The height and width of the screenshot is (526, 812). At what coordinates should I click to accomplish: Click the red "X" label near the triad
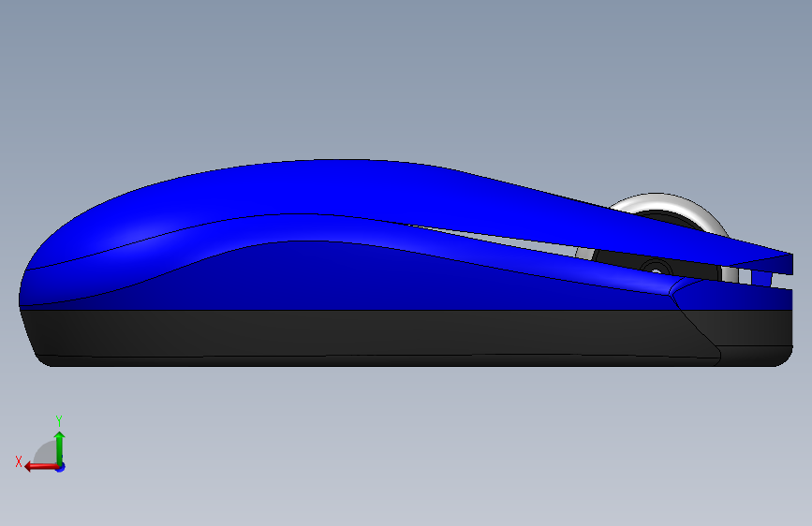pyautogui.click(x=19, y=461)
